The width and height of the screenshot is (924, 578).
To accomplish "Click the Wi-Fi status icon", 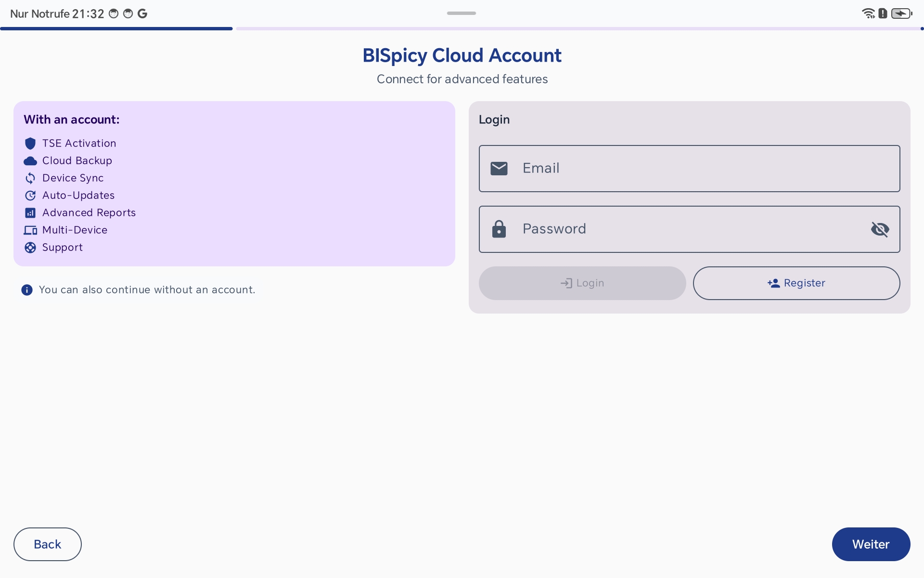I will click(x=869, y=13).
